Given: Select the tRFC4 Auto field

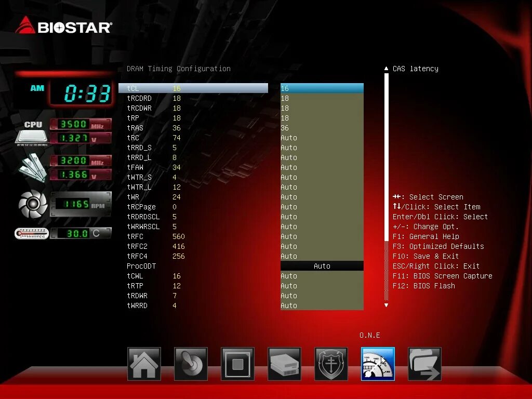Looking at the screenshot, I should pos(322,256).
